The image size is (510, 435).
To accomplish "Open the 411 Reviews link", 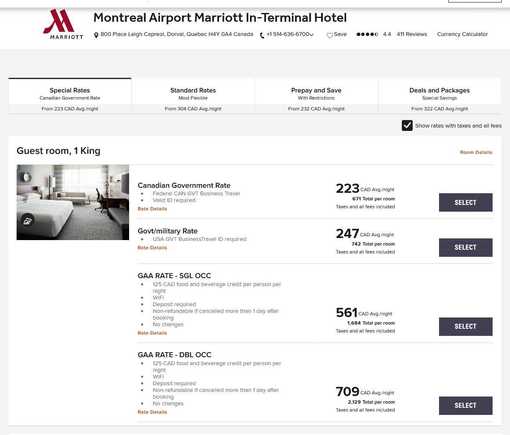I will tap(412, 34).
